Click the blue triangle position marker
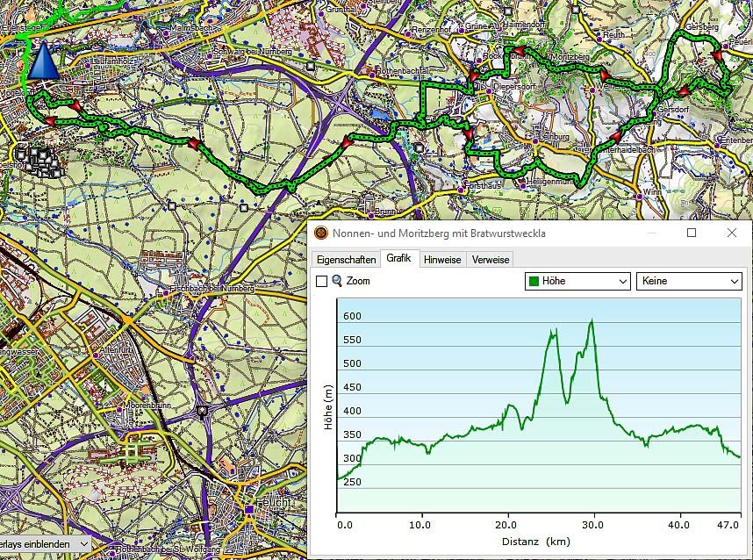This screenshot has width=753, height=560. pos(41,61)
